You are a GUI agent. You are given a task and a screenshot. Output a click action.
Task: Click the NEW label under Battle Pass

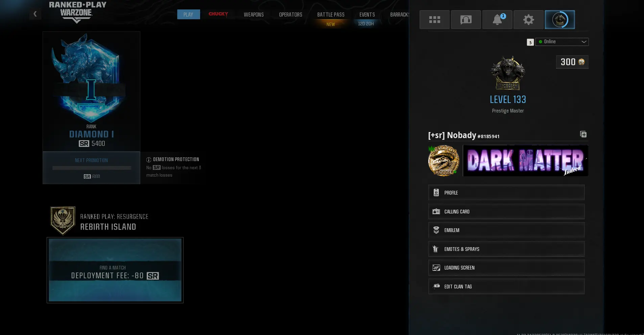[x=331, y=24]
